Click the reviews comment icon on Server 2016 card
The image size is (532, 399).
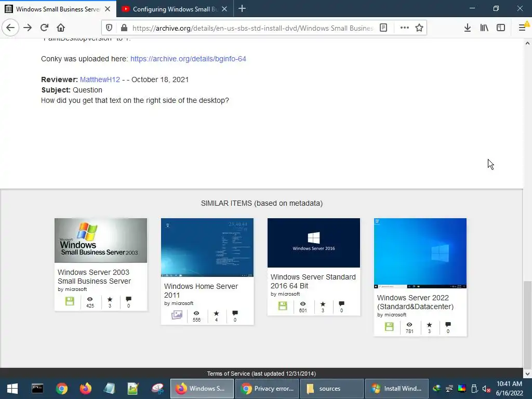point(342,303)
